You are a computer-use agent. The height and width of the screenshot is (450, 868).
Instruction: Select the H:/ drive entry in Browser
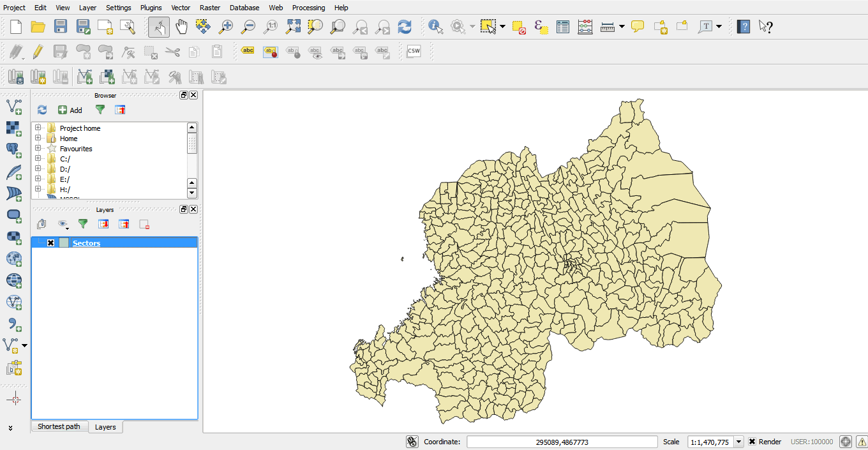tap(64, 190)
